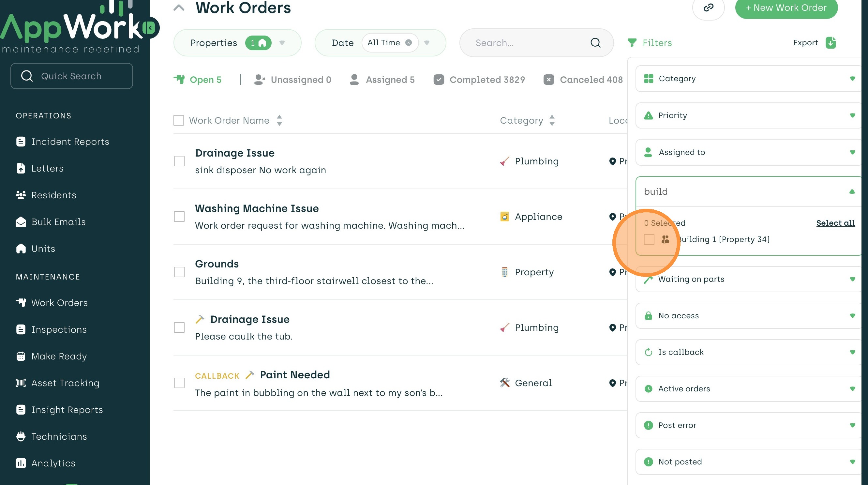868x485 pixels.
Task: Sort by the Category column arrows
Action: [x=552, y=120]
